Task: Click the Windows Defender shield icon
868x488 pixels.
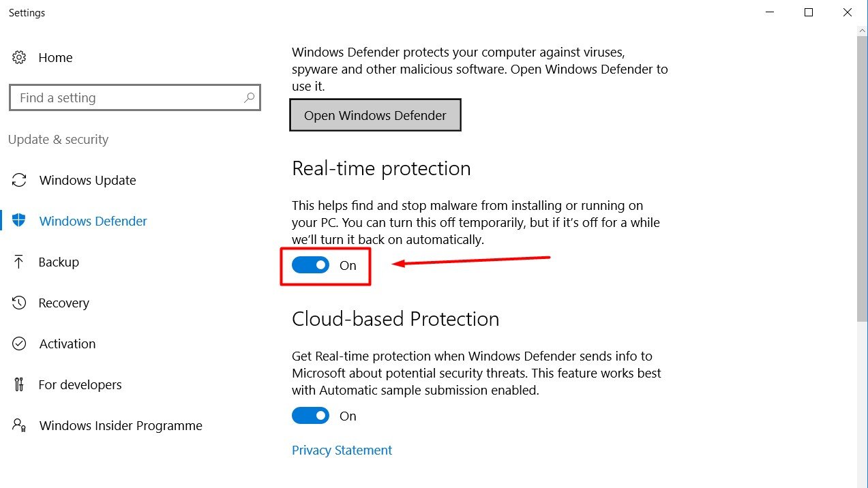Action: [18, 221]
